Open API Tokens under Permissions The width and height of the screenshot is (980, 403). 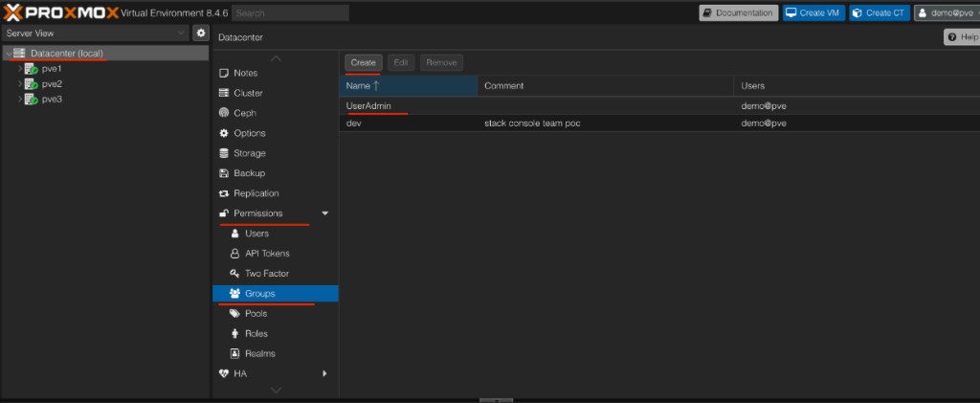[275, 254]
